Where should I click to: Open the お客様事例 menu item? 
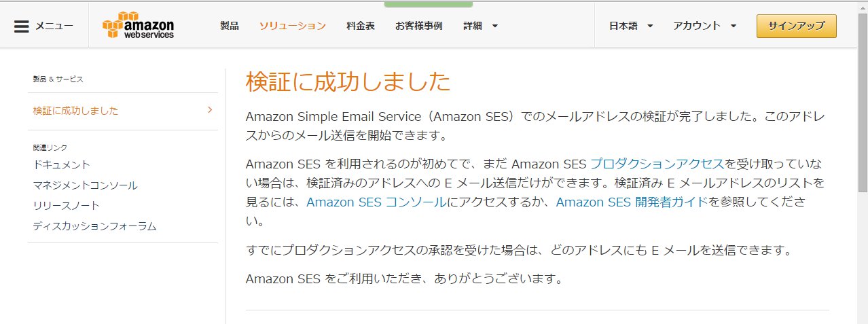(419, 26)
